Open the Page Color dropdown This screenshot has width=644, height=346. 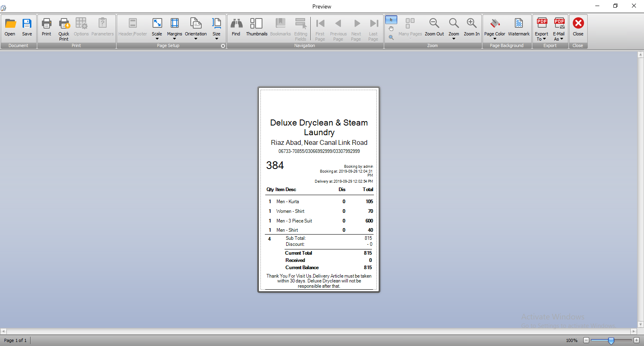pyautogui.click(x=494, y=29)
